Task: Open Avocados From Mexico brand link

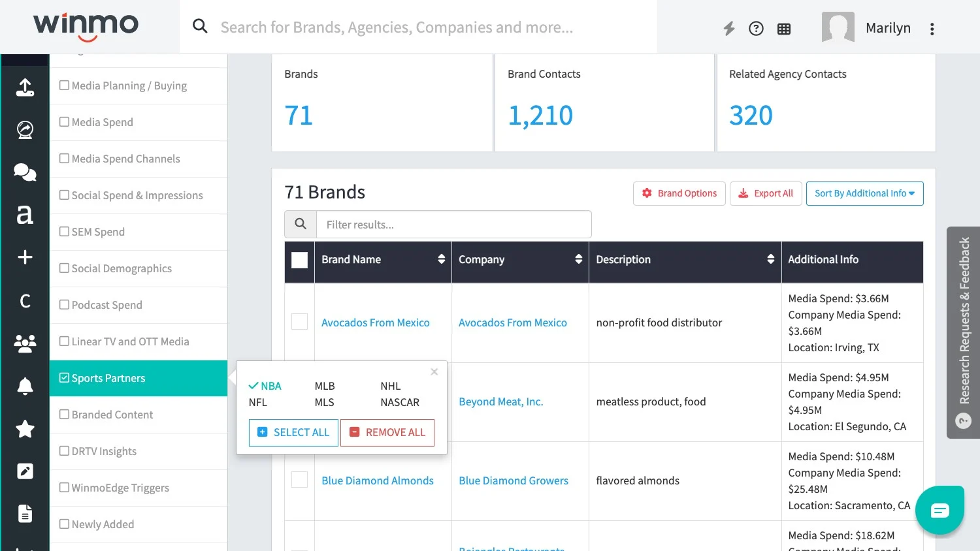Action: [x=376, y=323]
